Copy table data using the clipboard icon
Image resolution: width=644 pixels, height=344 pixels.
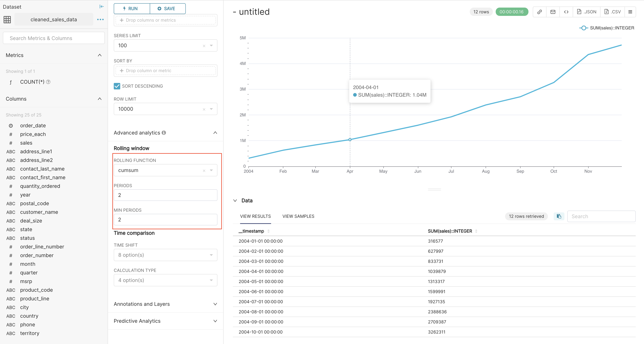(x=559, y=216)
